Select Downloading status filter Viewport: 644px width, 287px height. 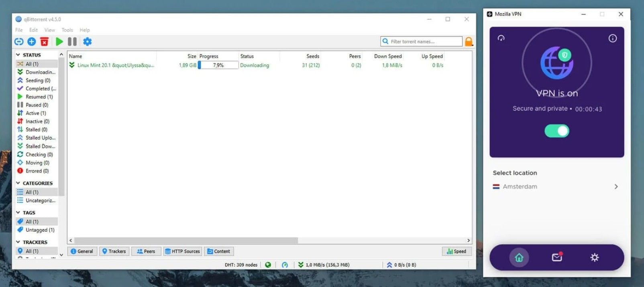37,72
